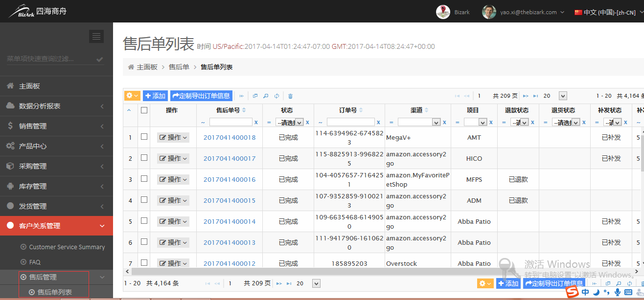
Task: Click 售后单 in the breadcrumb
Action: point(179,67)
